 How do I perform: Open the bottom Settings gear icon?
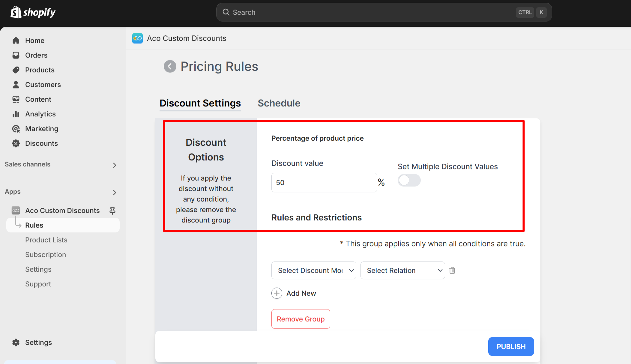coord(16,342)
